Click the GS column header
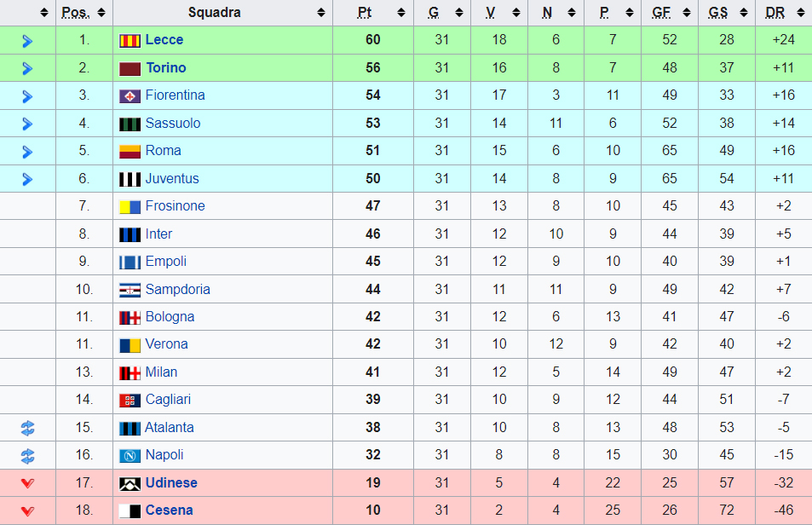This screenshot has height=525, width=812. coord(718,13)
